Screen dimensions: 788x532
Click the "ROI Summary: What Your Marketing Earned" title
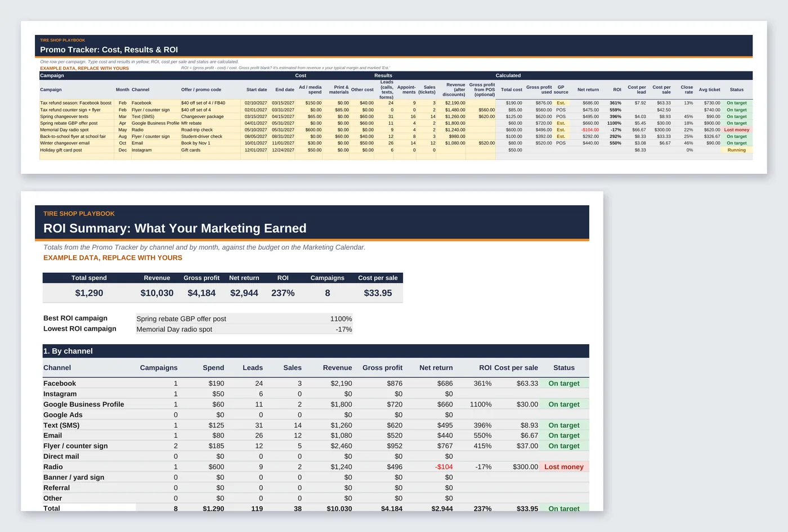[175, 228]
